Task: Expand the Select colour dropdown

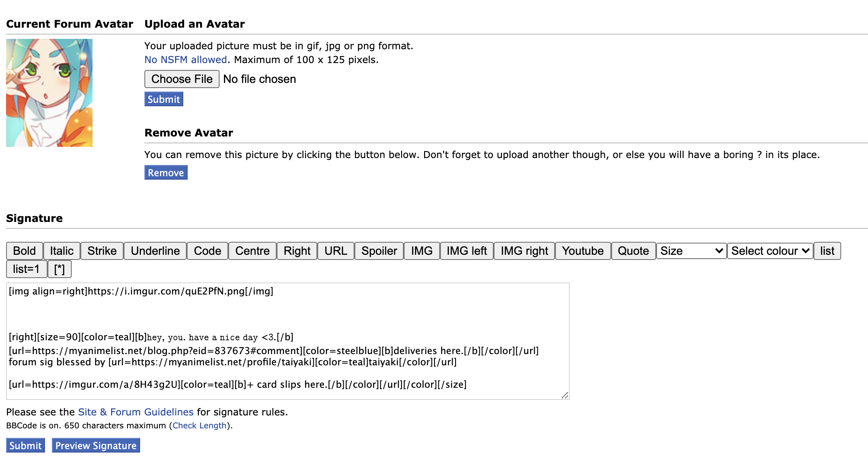Action: pos(770,251)
